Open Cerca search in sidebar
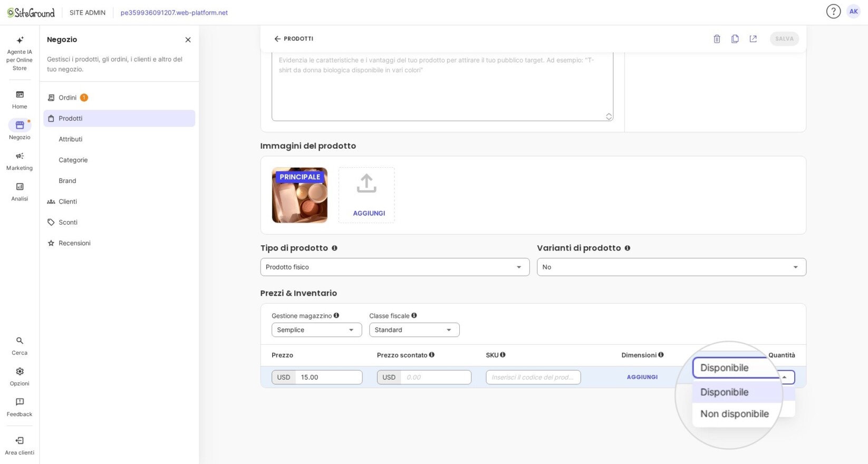Image resolution: width=868 pixels, height=464 pixels. [20, 345]
